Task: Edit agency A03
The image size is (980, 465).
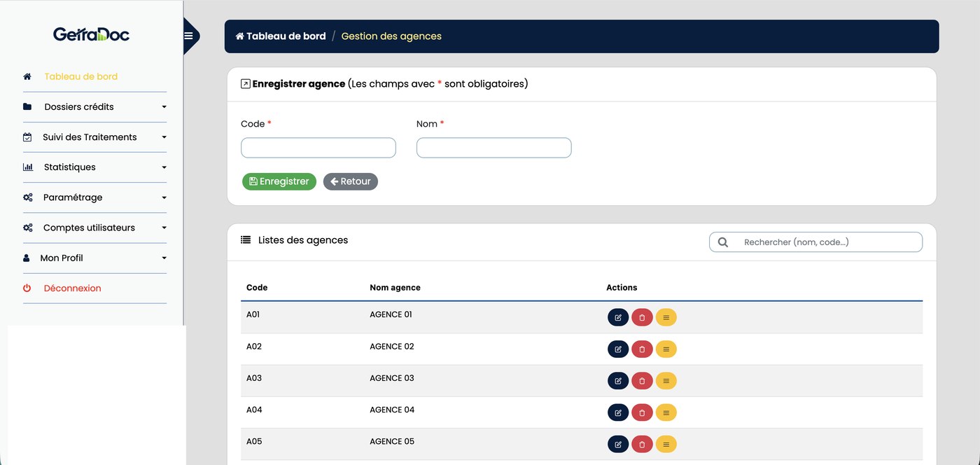Action: coord(618,381)
